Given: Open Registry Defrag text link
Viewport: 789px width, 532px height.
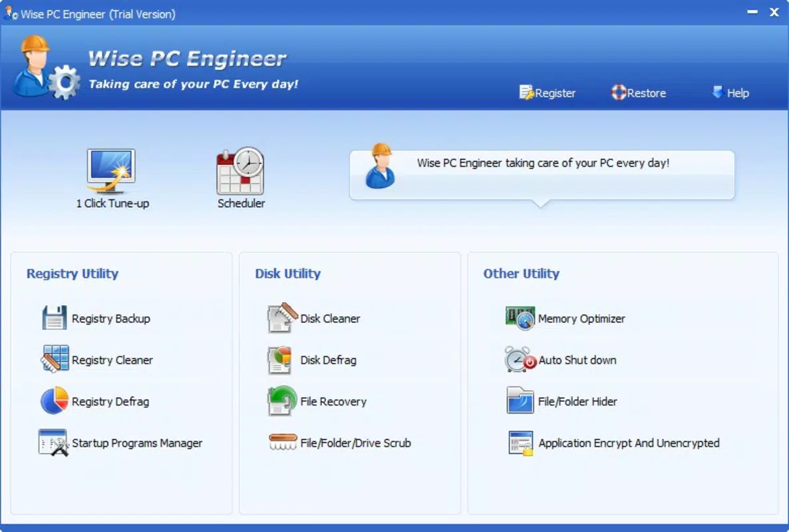Looking at the screenshot, I should (x=110, y=402).
